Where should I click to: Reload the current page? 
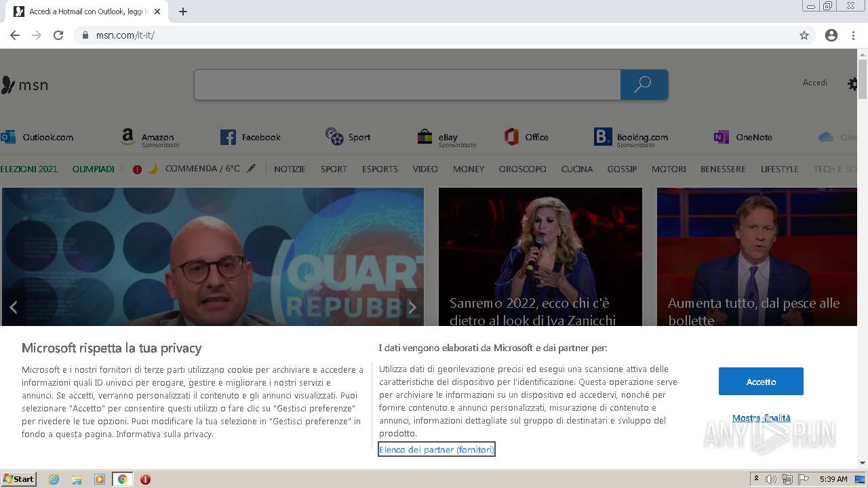point(58,35)
